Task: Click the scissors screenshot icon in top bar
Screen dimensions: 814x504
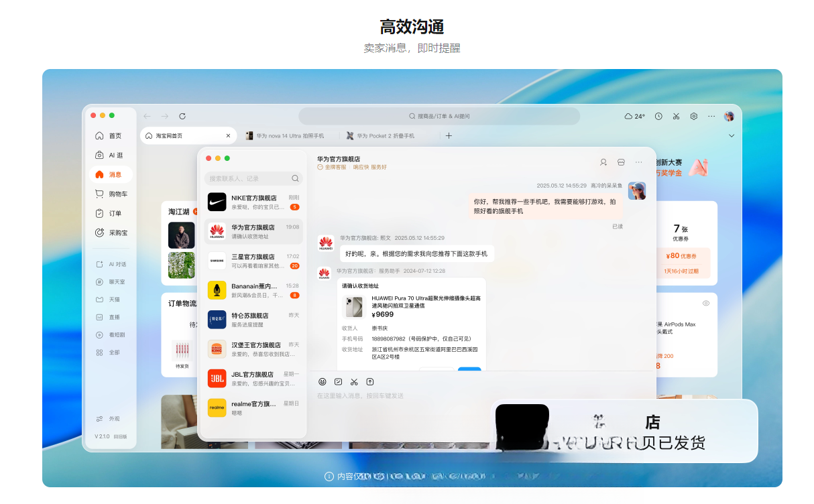Action: point(677,116)
